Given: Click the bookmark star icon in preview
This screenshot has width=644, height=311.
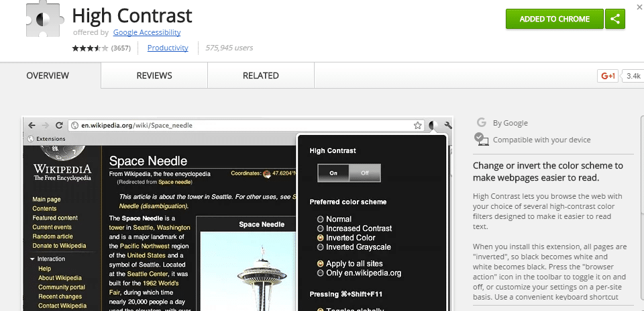Looking at the screenshot, I should (417, 126).
